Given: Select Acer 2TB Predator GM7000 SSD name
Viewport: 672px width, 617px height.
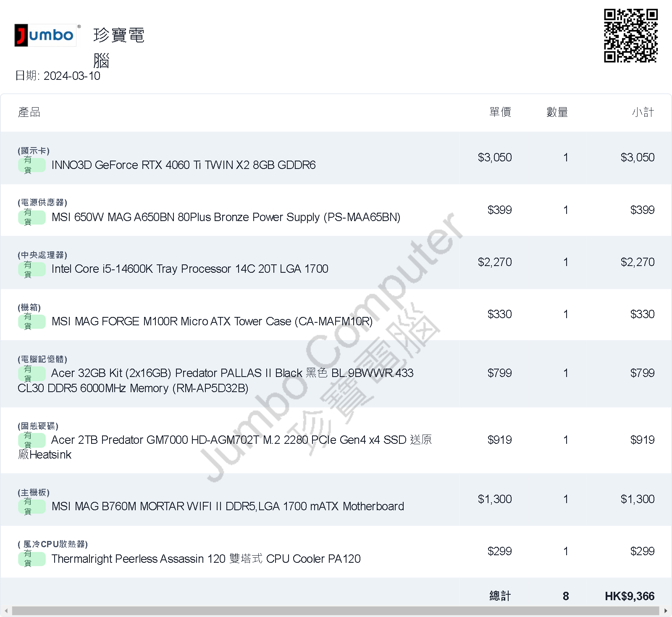Looking at the screenshot, I should coord(225,447).
